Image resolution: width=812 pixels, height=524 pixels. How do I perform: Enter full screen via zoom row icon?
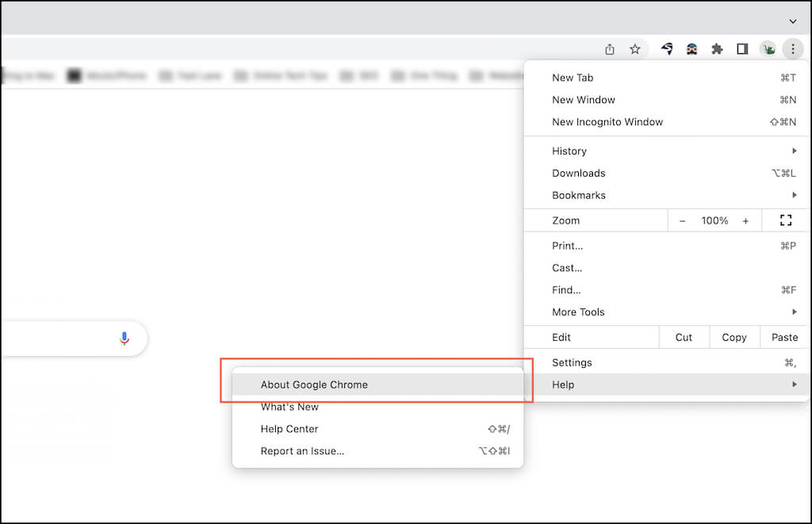point(786,220)
